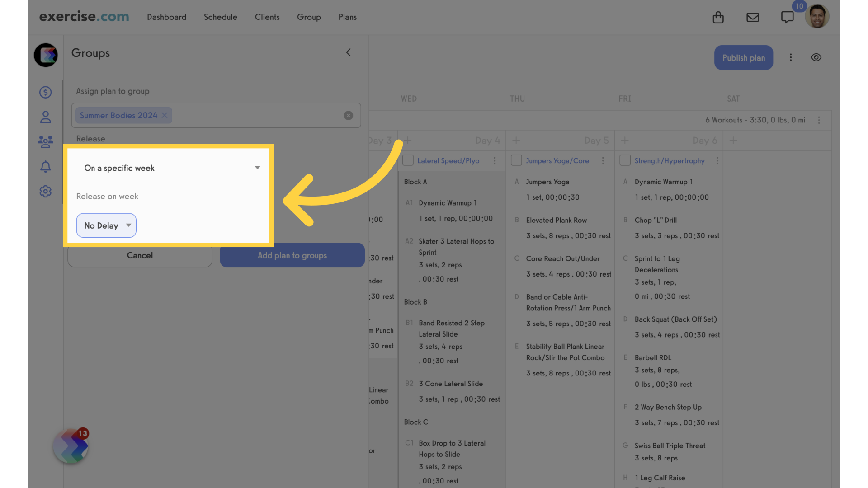
Task: Check the Lateral Speed/Plyo workout checkbox
Action: [x=408, y=160]
